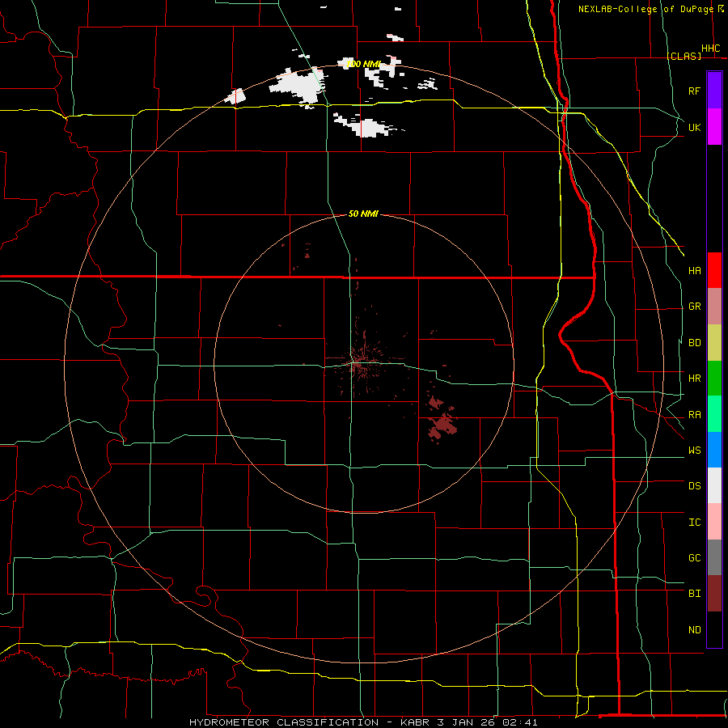
Task: Click the UK legend label
Action: pyautogui.click(x=694, y=127)
